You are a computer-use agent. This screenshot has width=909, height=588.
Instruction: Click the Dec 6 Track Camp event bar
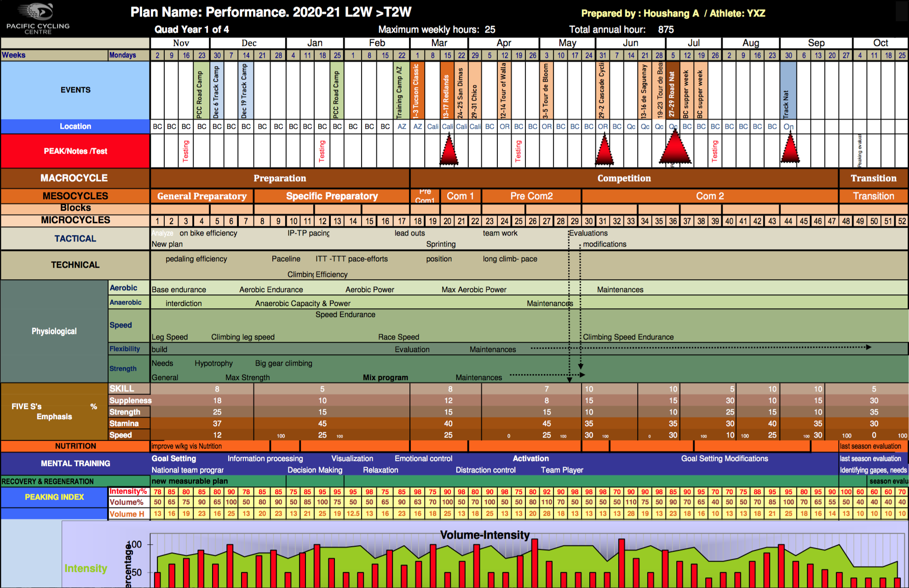(x=216, y=90)
